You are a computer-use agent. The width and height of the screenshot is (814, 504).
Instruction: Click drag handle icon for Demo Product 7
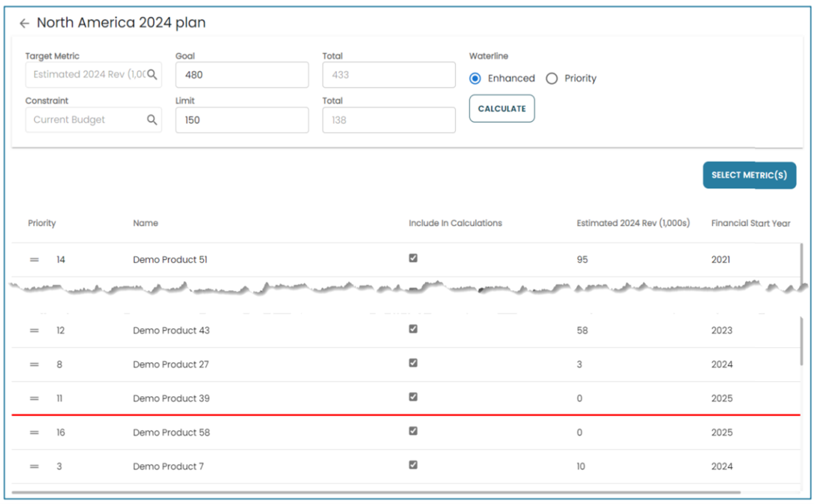coord(34,466)
